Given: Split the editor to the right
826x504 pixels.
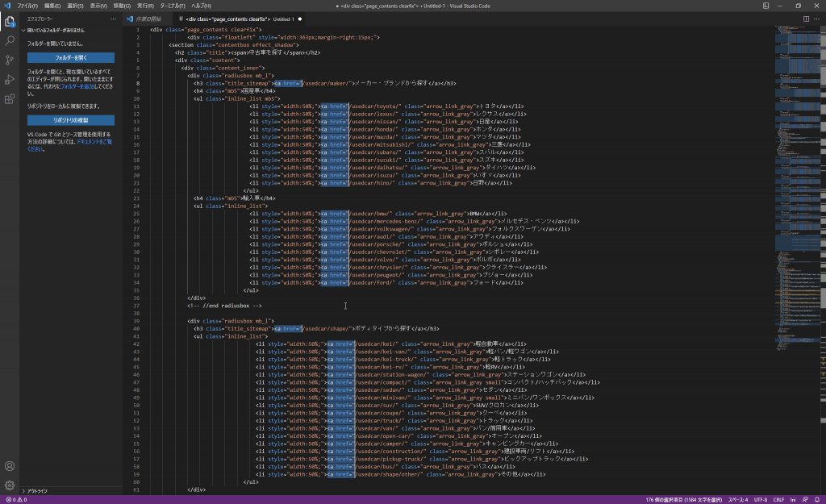Looking at the screenshot, I should (806, 19).
